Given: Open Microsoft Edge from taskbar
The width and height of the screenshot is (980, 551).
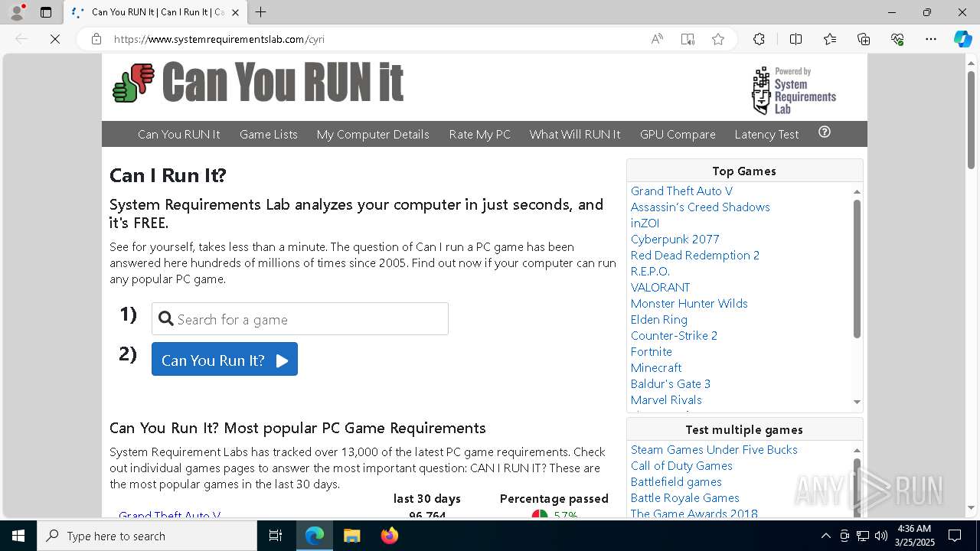Looking at the screenshot, I should [315, 536].
